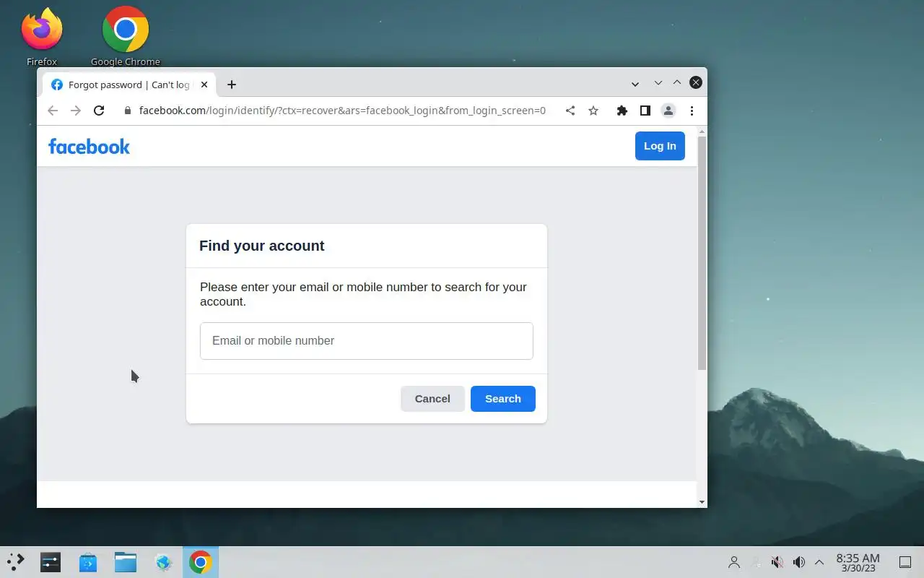Open the Chrome side panel icon
Screen dimensions: 924x578
[645, 111]
